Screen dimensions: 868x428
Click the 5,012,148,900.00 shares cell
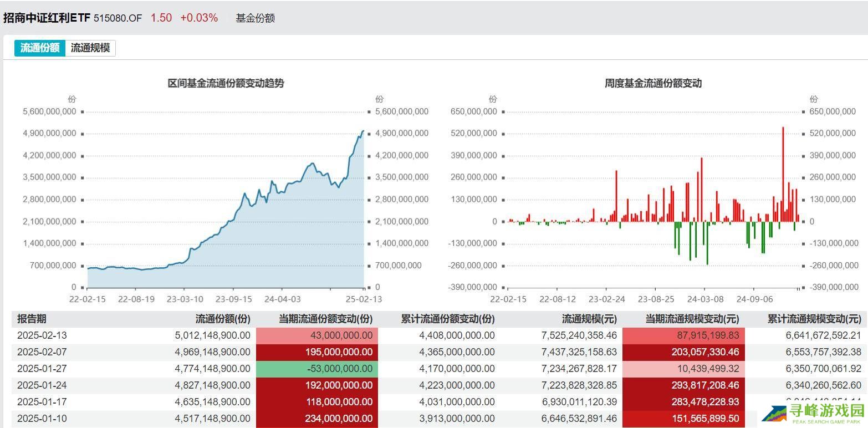point(212,335)
